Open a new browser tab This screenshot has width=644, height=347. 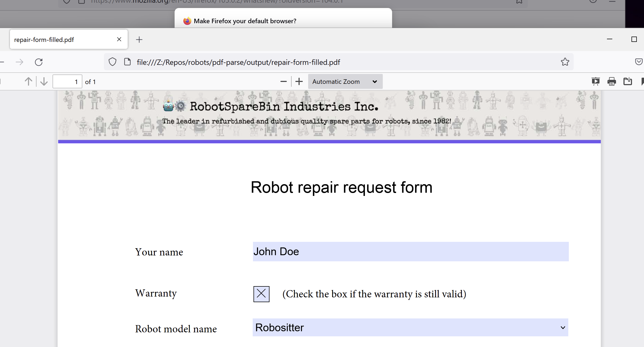(139, 40)
